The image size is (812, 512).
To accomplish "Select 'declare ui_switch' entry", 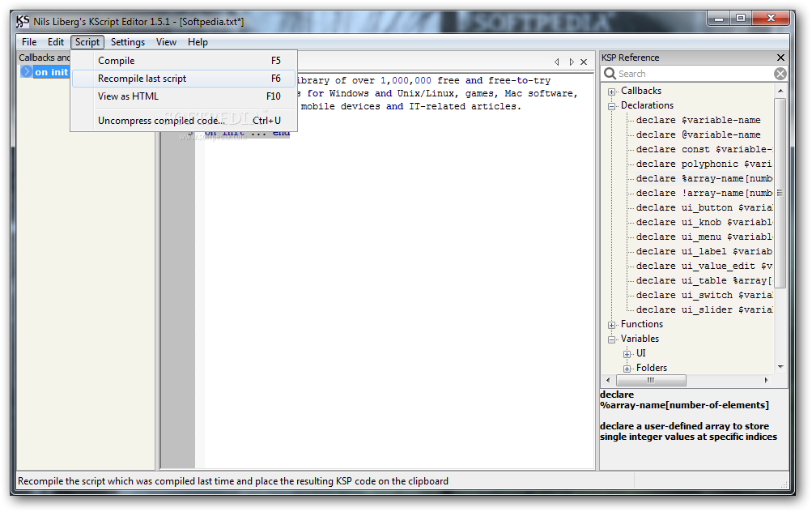I will pyautogui.click(x=704, y=295).
